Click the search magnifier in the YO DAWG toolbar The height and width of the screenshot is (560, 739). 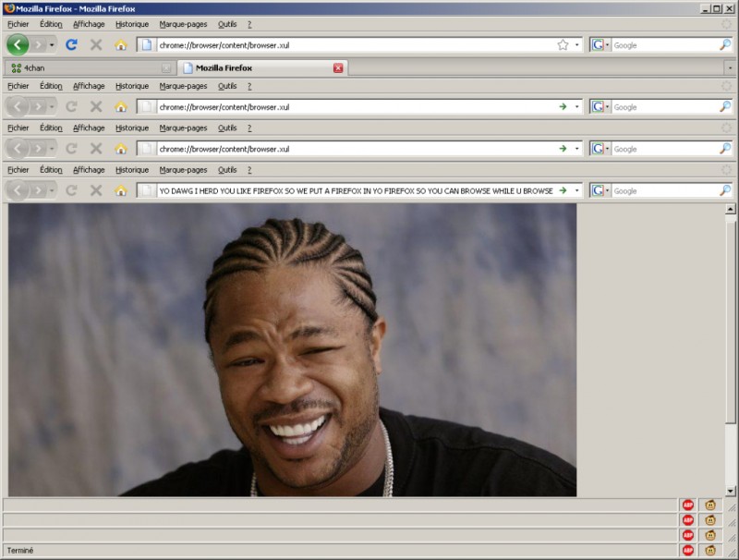[725, 190]
